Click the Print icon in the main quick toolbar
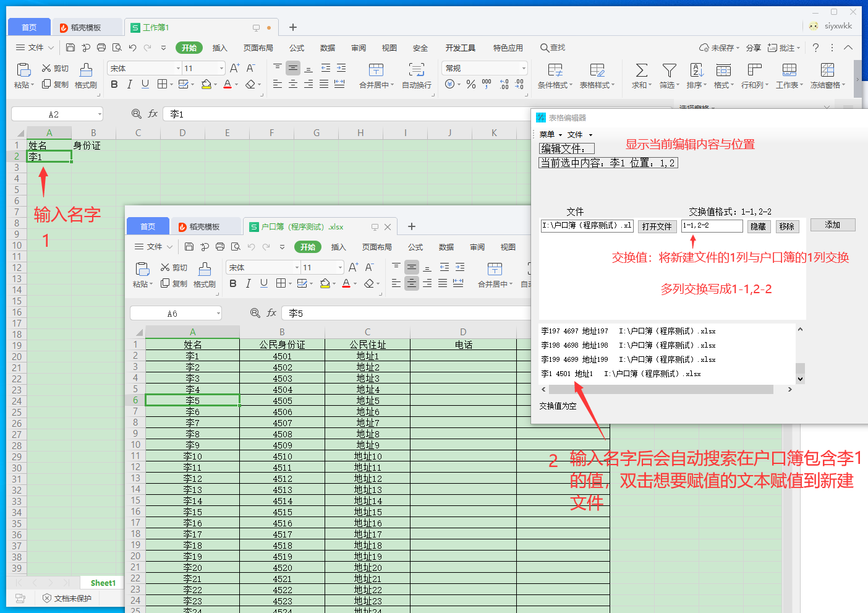The height and width of the screenshot is (613, 868). (x=101, y=48)
